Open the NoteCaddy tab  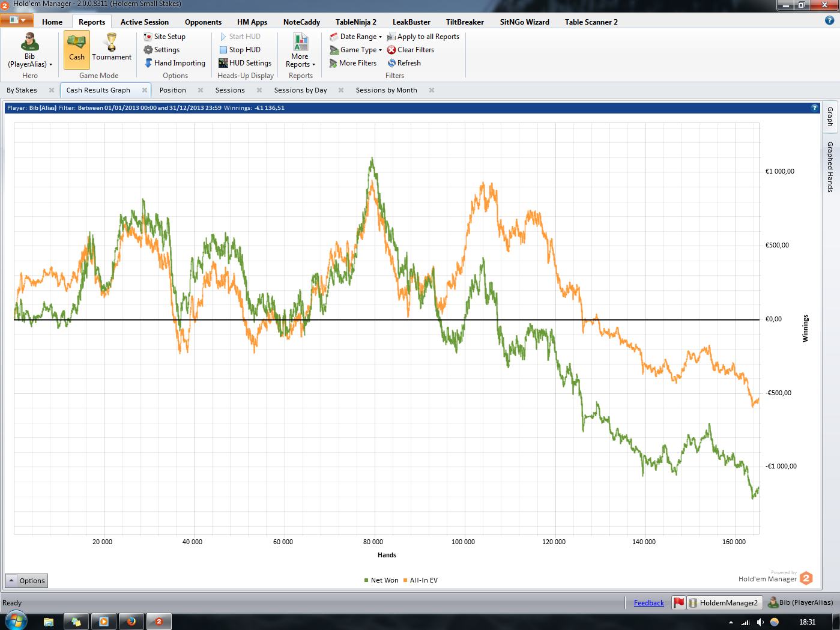click(x=301, y=22)
